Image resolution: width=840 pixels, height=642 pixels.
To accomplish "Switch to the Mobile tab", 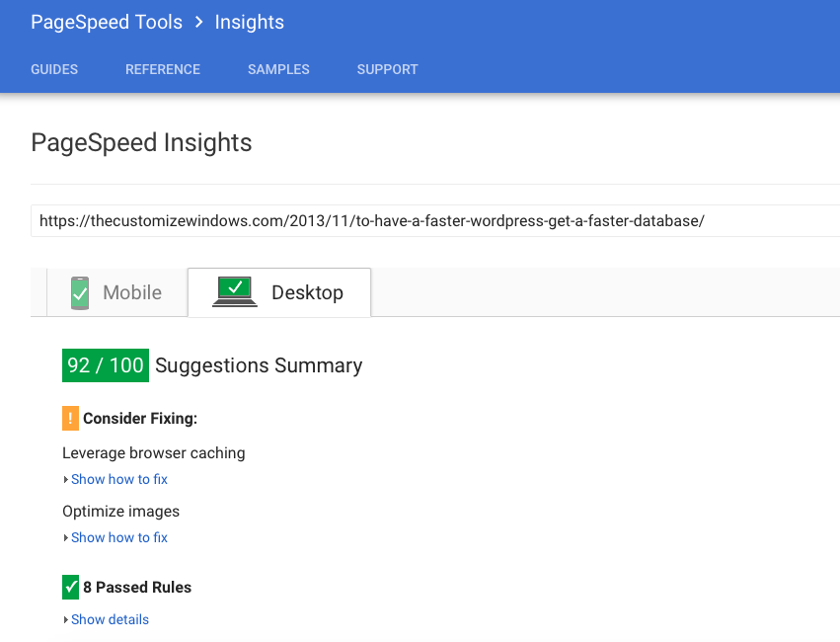I will [x=117, y=292].
